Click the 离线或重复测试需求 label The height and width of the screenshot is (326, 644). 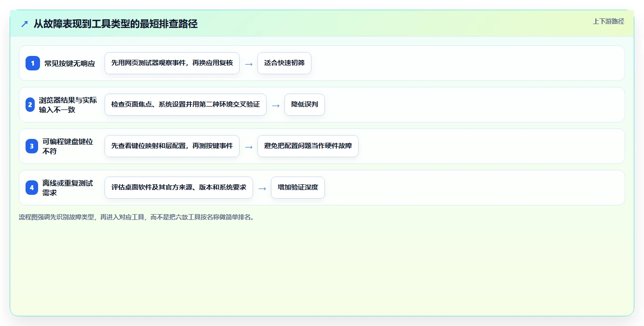pos(68,188)
